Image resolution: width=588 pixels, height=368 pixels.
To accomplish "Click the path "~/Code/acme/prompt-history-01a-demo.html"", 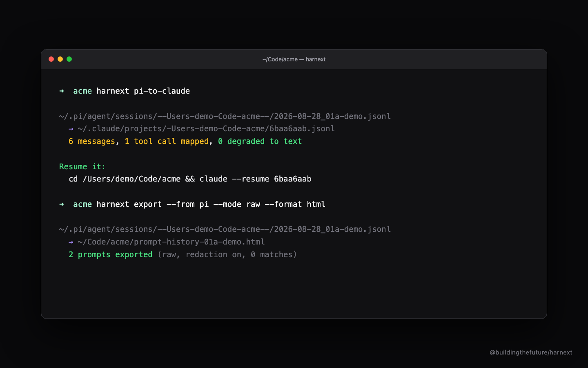I will coord(171,242).
